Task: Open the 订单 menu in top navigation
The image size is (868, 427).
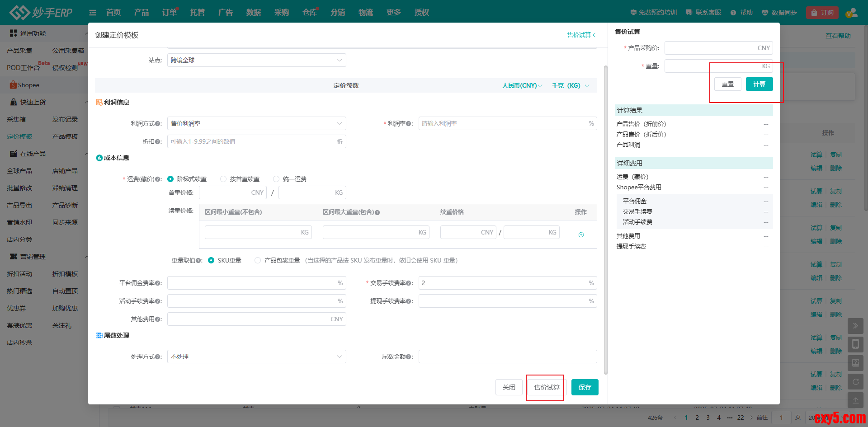Action: (170, 13)
